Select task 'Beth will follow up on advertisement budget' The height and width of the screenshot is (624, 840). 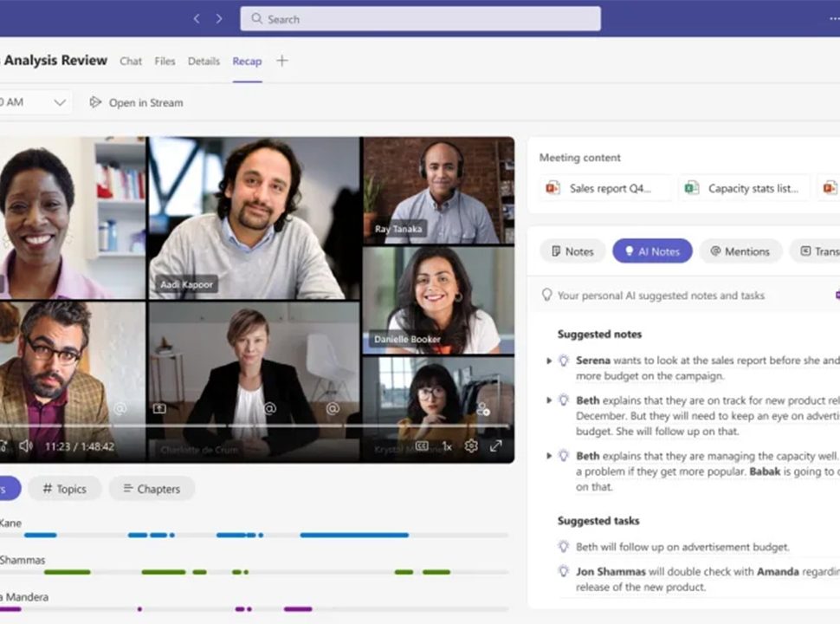point(682,547)
